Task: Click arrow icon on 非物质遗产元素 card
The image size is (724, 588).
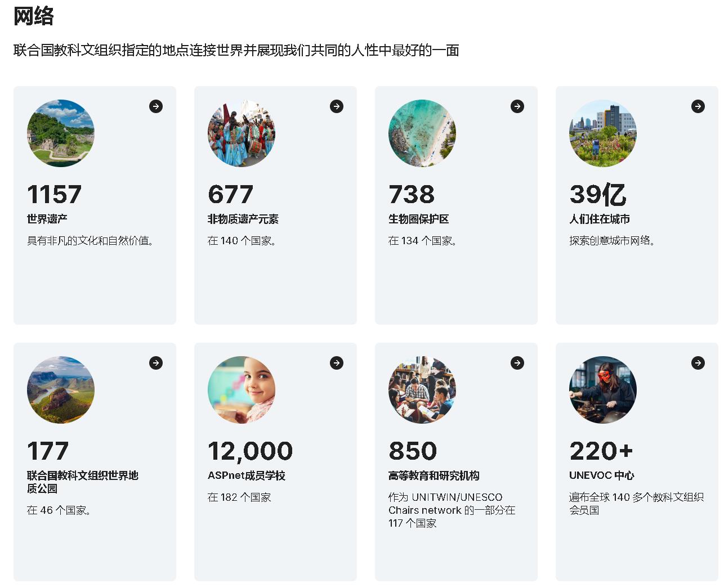Action: tap(337, 106)
